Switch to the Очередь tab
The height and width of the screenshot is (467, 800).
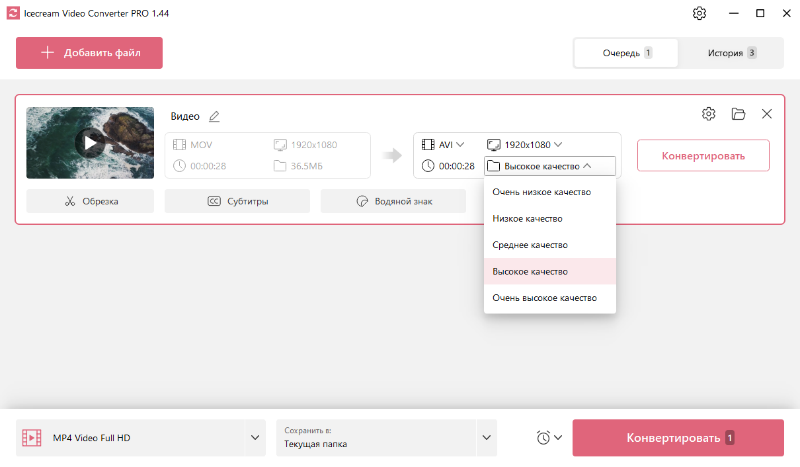(x=626, y=53)
